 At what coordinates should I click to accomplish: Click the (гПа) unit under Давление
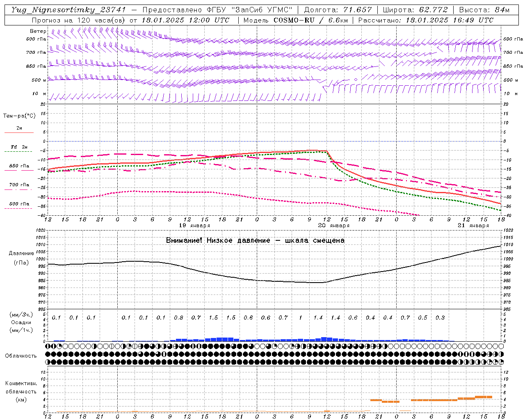pyautogui.click(x=21, y=263)
